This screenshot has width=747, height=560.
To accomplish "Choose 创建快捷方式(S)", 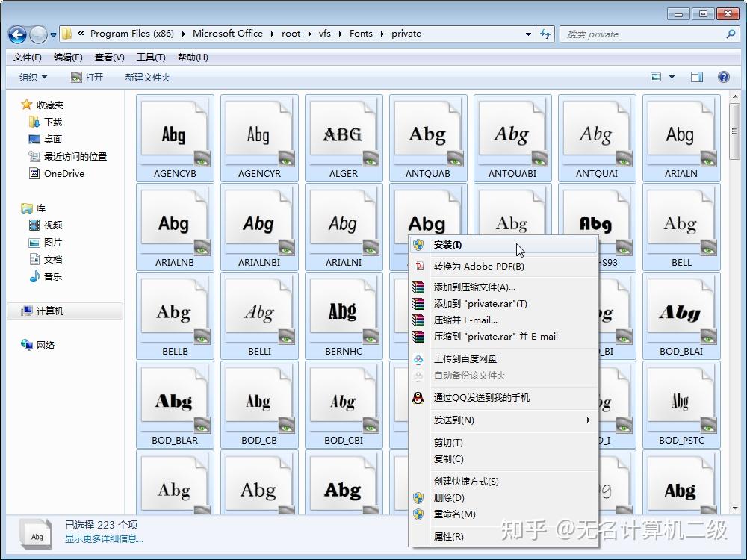I will pos(503,482).
